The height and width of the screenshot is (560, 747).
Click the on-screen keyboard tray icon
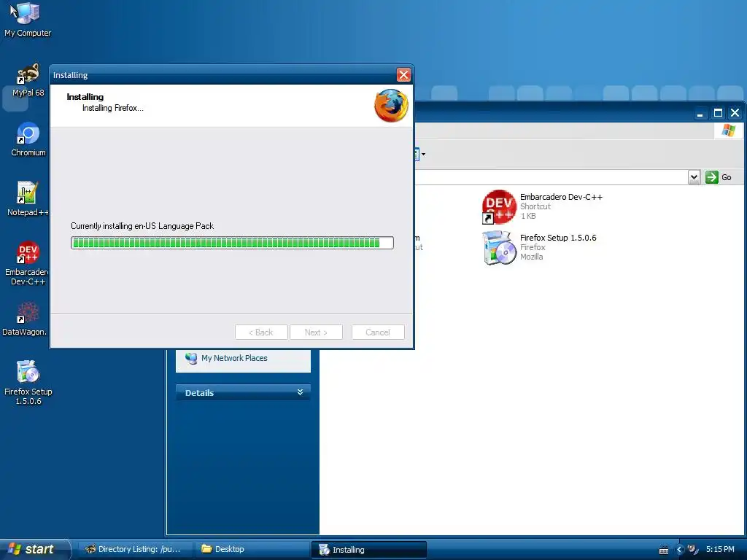(x=664, y=550)
